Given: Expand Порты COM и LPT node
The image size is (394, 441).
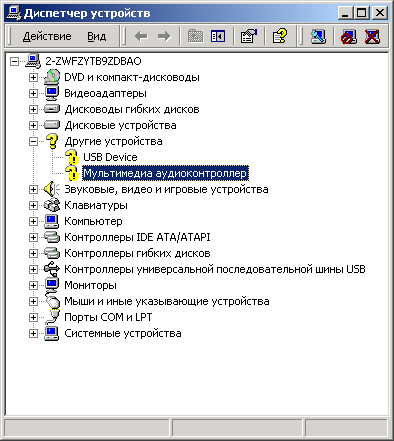Looking at the screenshot, I should pyautogui.click(x=33, y=317).
